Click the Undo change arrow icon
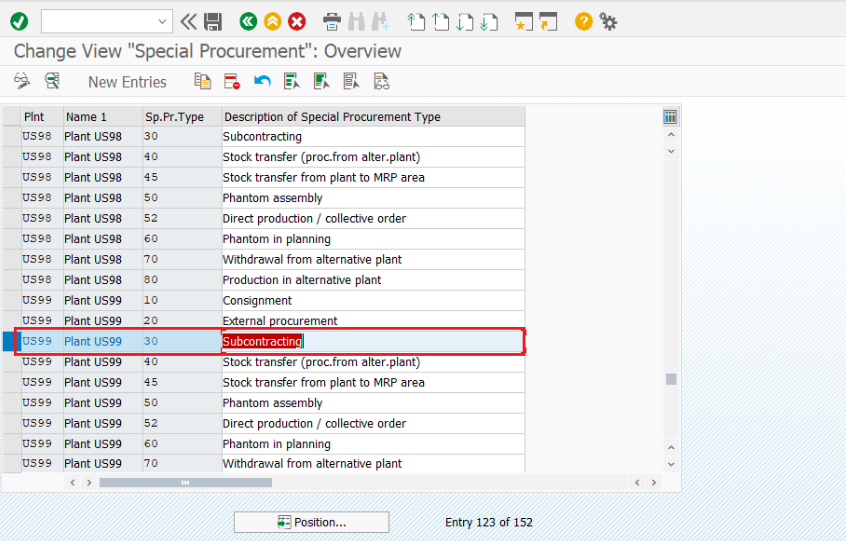Viewport: 846px width, 541px height. click(x=262, y=82)
